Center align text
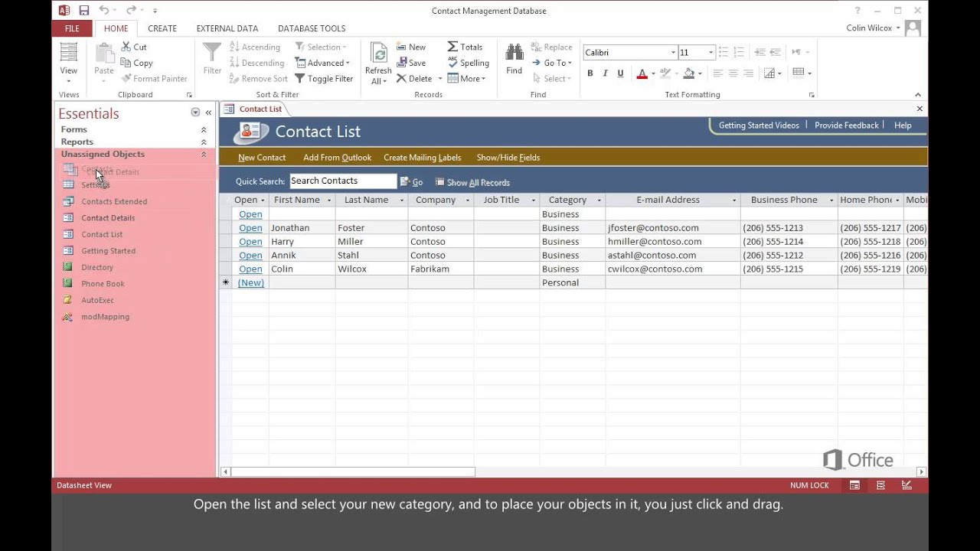 click(733, 73)
